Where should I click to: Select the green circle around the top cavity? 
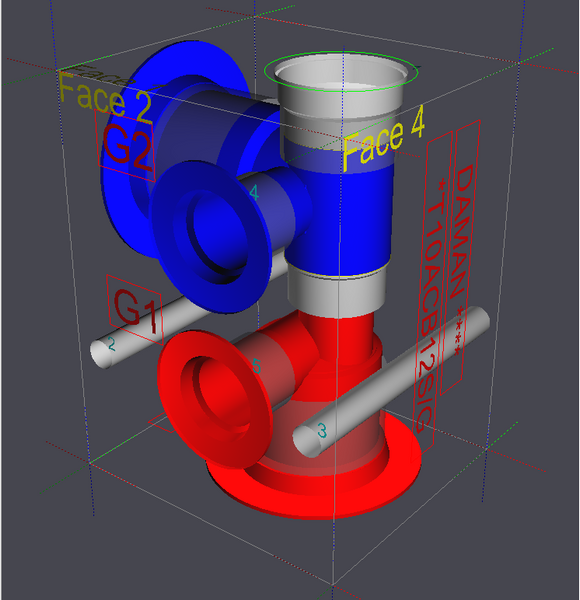click(341, 72)
